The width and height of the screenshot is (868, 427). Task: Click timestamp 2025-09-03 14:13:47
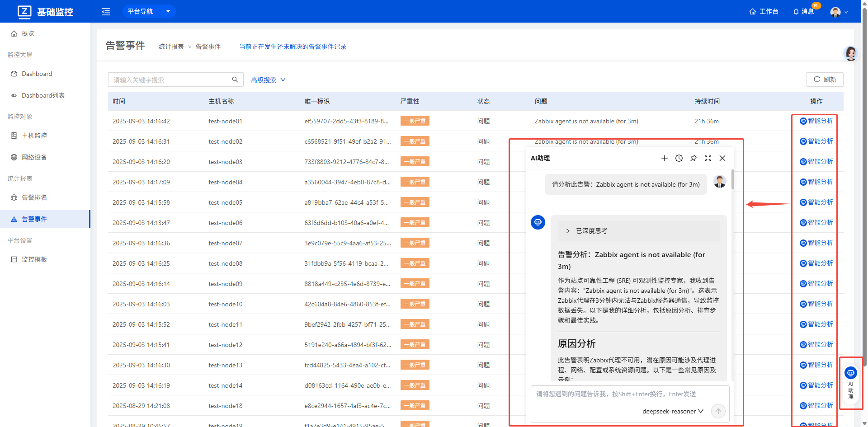141,223
